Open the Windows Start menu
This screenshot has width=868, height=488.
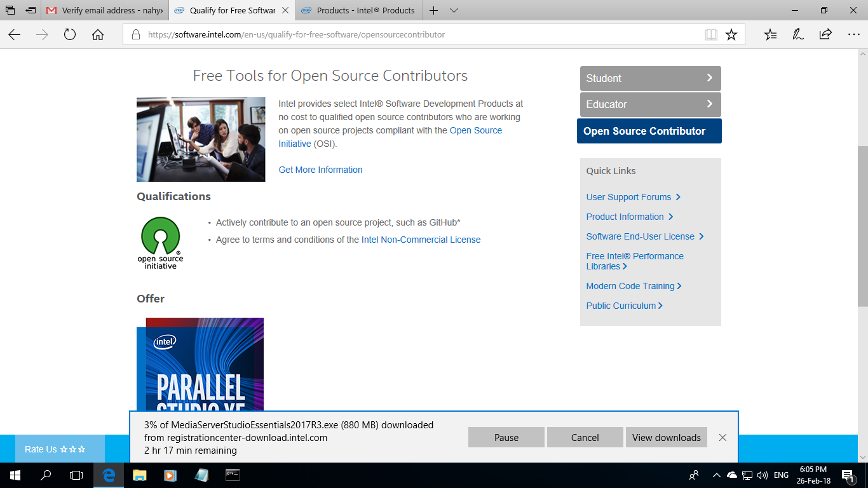point(15,475)
